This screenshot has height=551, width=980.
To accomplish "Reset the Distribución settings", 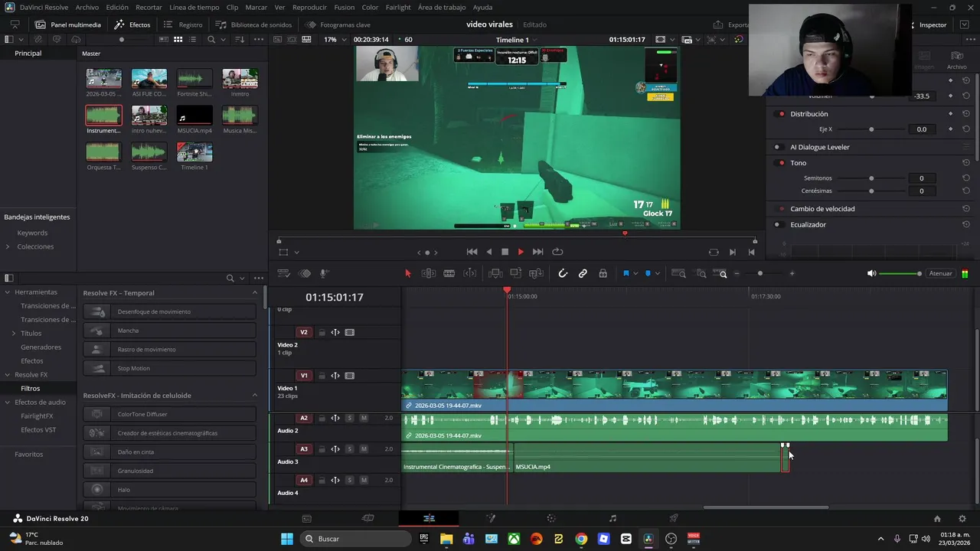I will [966, 114].
